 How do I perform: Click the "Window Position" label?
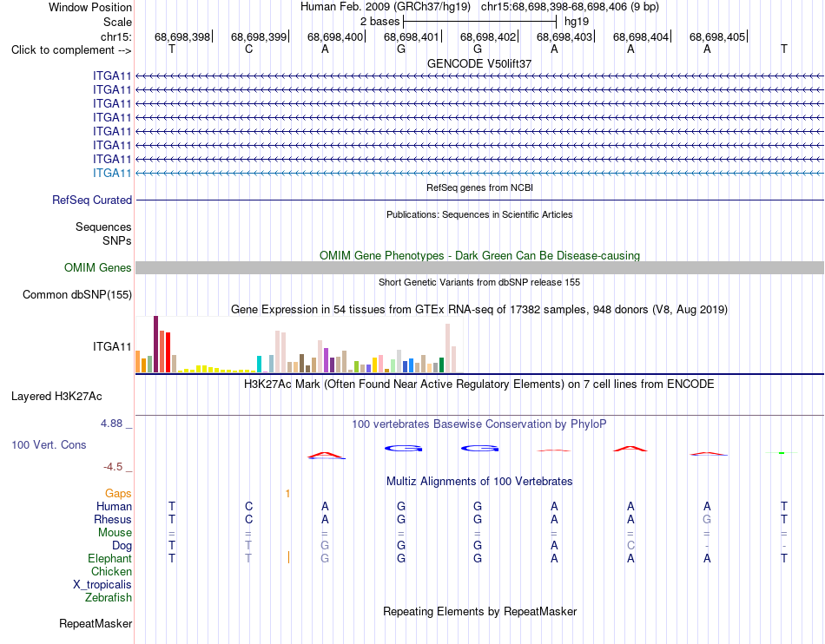(x=90, y=7)
